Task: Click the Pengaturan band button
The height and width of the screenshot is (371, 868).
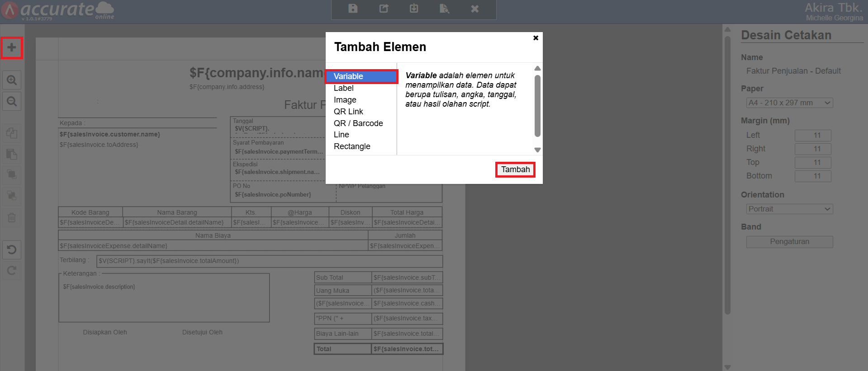Action: click(789, 242)
